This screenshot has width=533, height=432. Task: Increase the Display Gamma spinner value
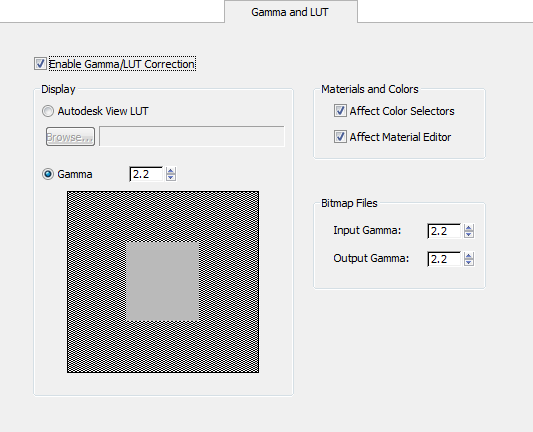click(171, 171)
